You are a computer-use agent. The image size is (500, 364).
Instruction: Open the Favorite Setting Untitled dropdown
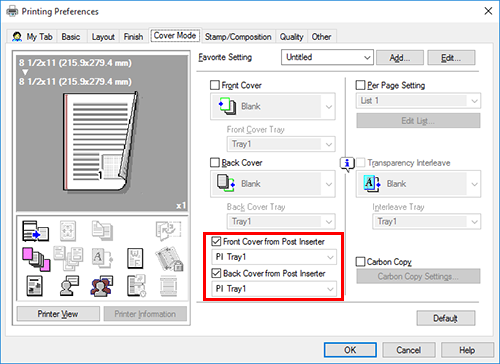pyautogui.click(x=327, y=57)
